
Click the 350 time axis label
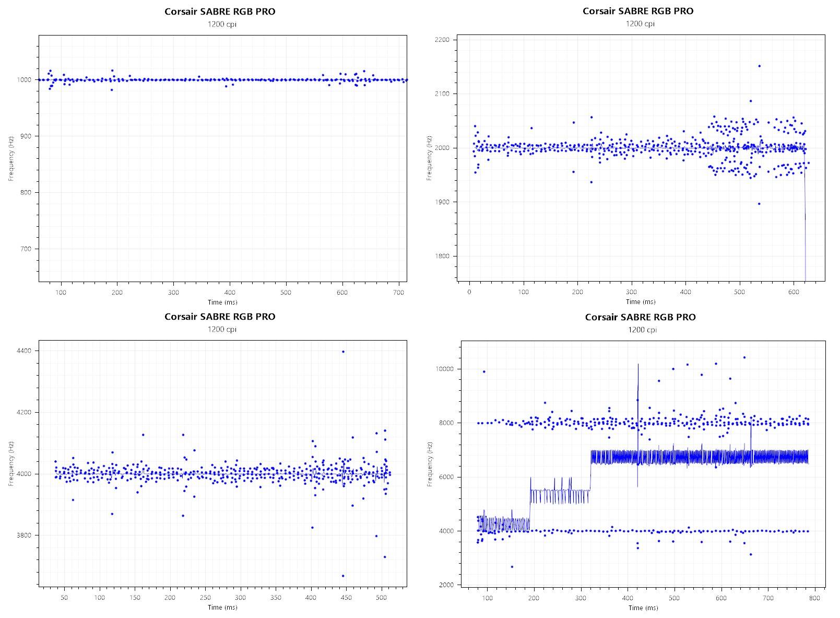tap(276, 597)
